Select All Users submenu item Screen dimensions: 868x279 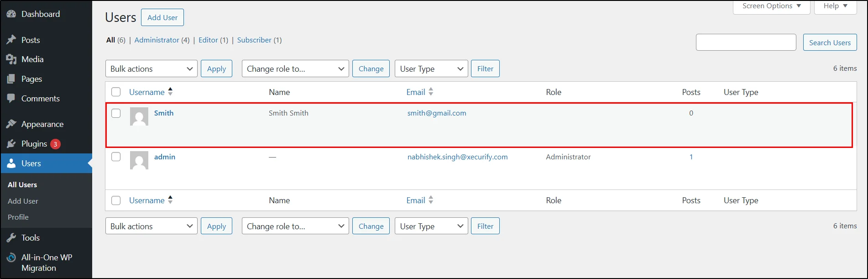(x=22, y=185)
